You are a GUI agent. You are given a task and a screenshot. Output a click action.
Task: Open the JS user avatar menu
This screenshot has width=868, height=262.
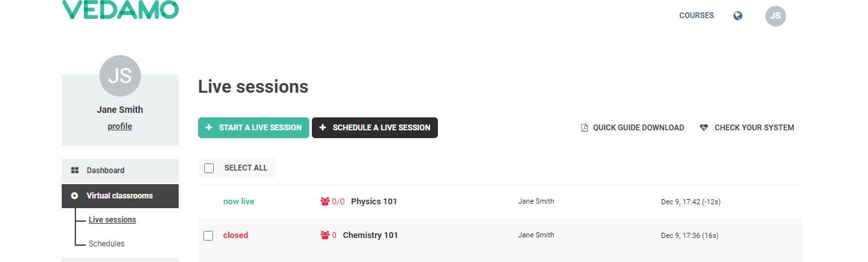[x=776, y=16]
